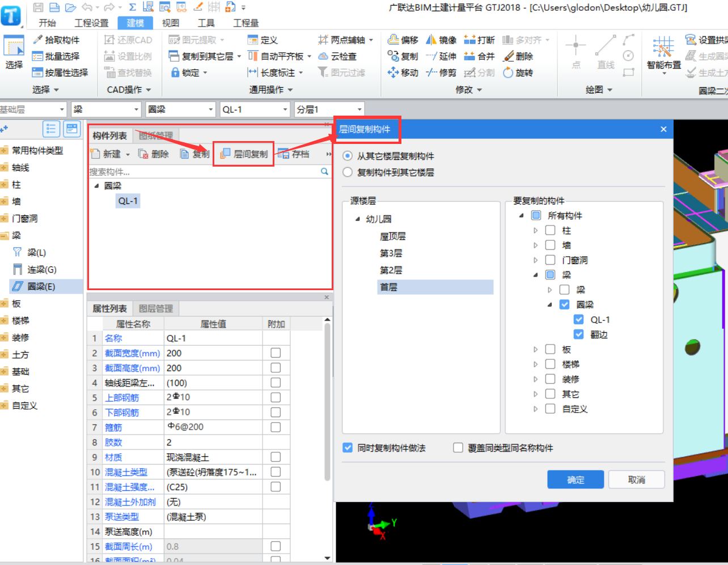
Task: Select the 旋转 rotate tool
Action: pyautogui.click(x=518, y=73)
